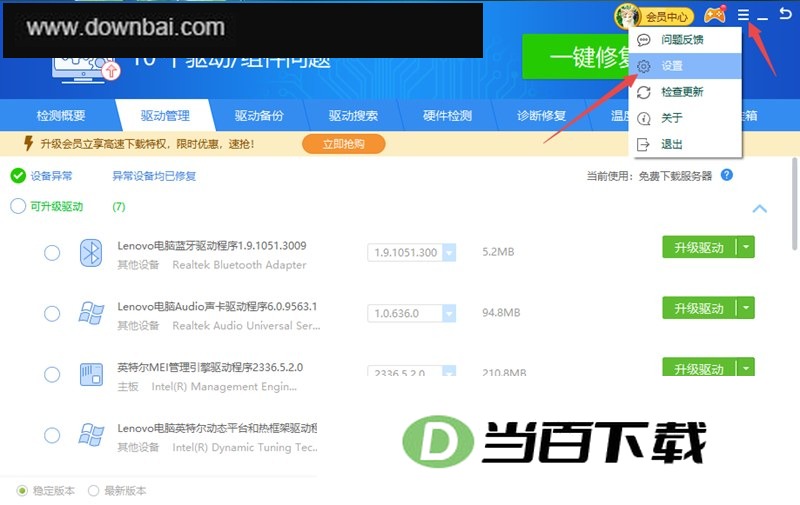Open the 驱动搜索 tab

coord(353,116)
